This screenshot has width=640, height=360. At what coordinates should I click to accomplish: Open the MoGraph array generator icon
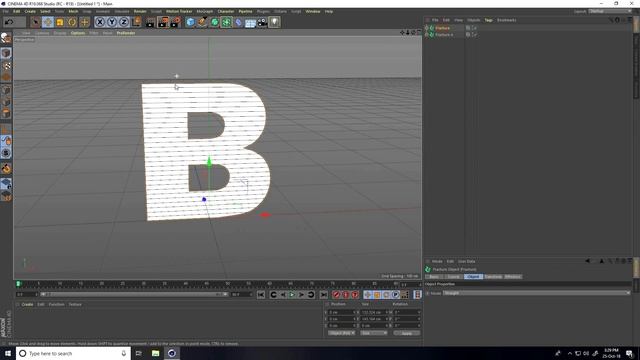coord(227,22)
